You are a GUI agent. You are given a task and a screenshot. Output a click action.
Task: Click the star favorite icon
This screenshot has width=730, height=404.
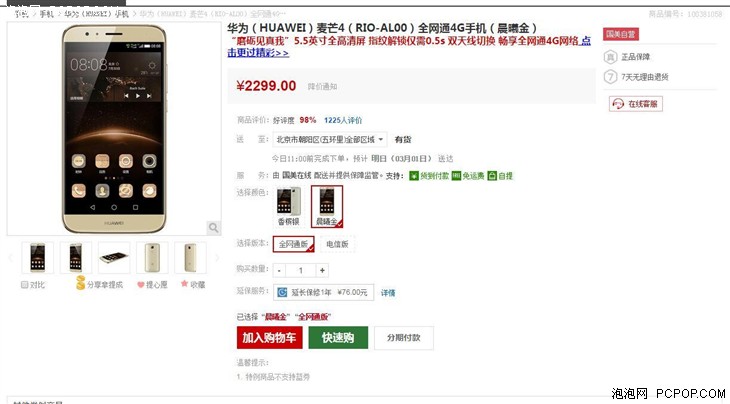point(184,283)
